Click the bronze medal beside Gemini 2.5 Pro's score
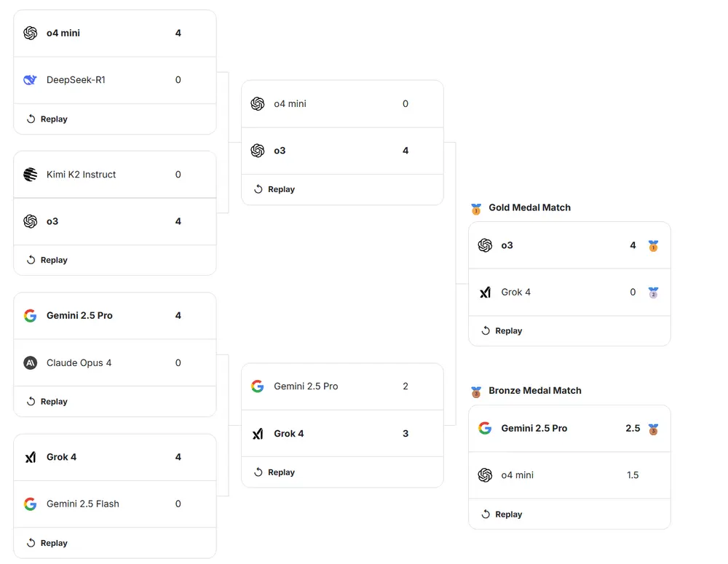The image size is (728, 564). pyautogui.click(x=653, y=429)
